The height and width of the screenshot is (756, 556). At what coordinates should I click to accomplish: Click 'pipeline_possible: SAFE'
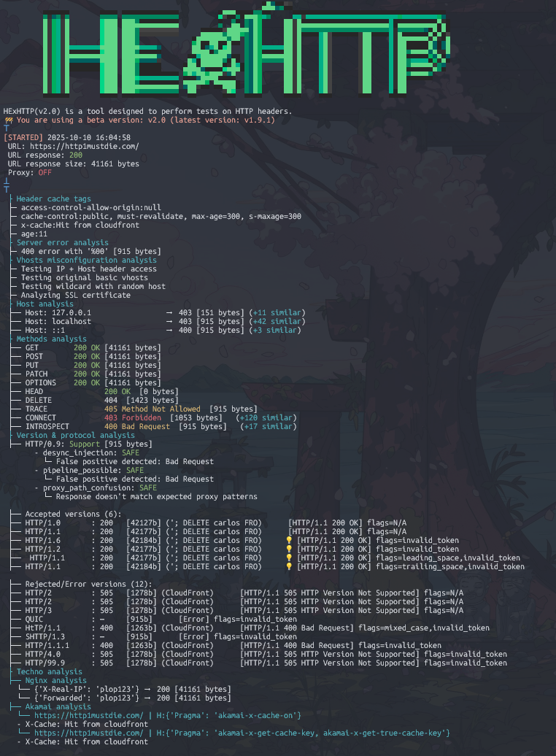click(x=93, y=470)
